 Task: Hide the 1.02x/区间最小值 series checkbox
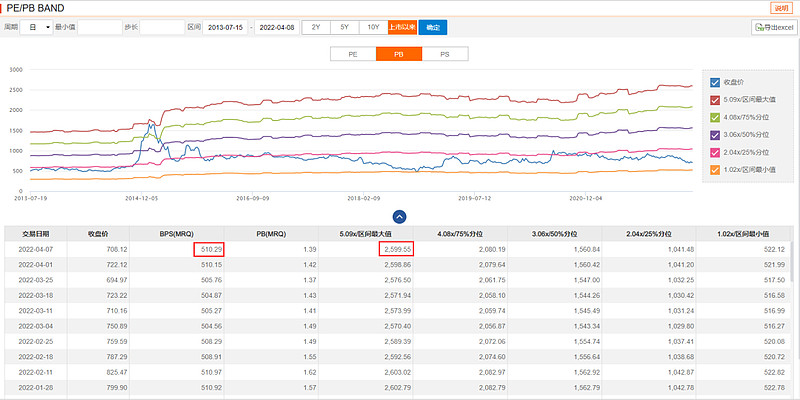coord(714,170)
